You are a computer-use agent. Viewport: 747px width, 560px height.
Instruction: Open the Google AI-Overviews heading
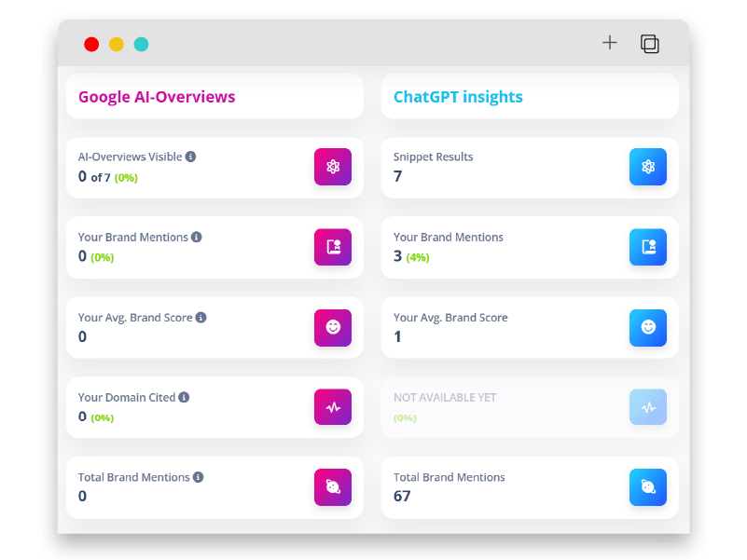pos(157,97)
